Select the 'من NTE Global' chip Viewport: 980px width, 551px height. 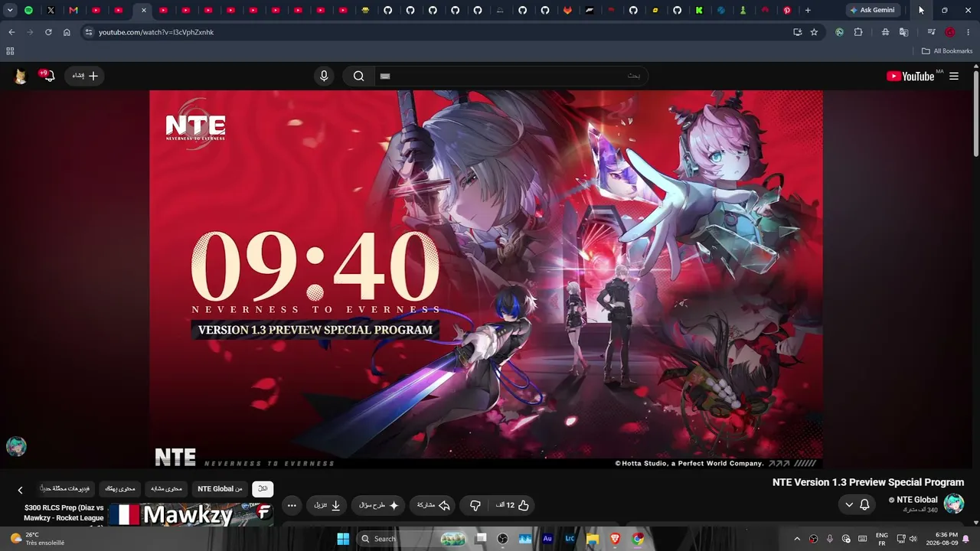pyautogui.click(x=220, y=489)
